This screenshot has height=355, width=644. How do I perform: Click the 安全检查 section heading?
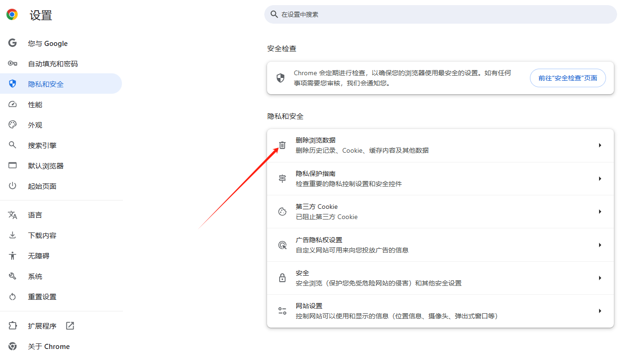(x=282, y=49)
